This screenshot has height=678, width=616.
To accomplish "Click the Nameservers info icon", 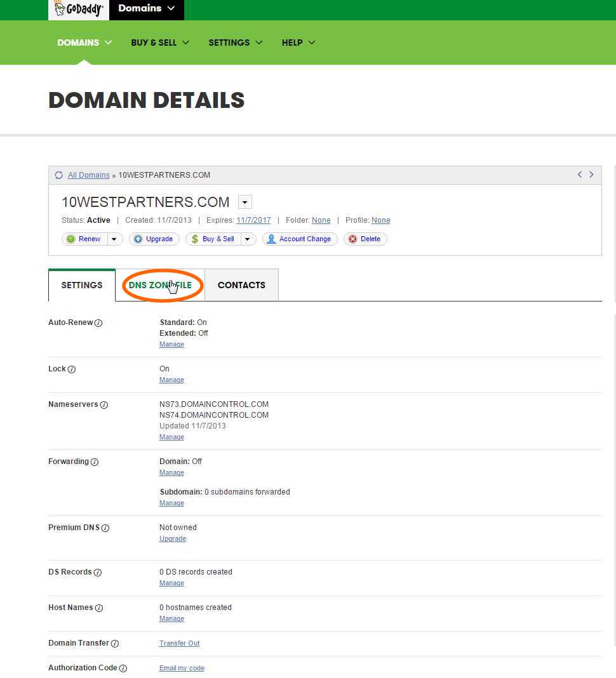I will [104, 405].
